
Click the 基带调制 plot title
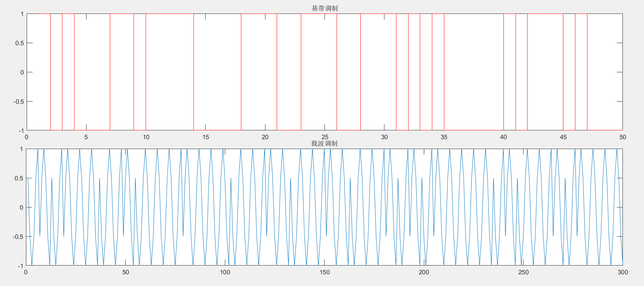pyautogui.click(x=324, y=8)
